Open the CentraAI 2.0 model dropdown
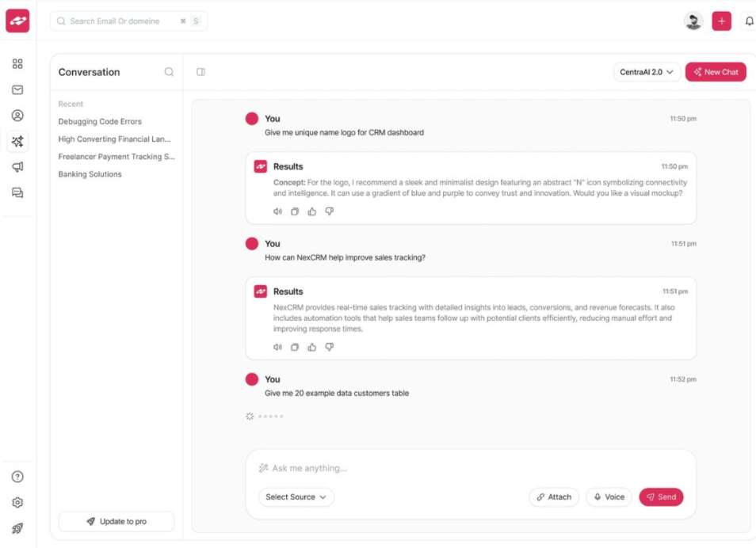 tap(647, 72)
